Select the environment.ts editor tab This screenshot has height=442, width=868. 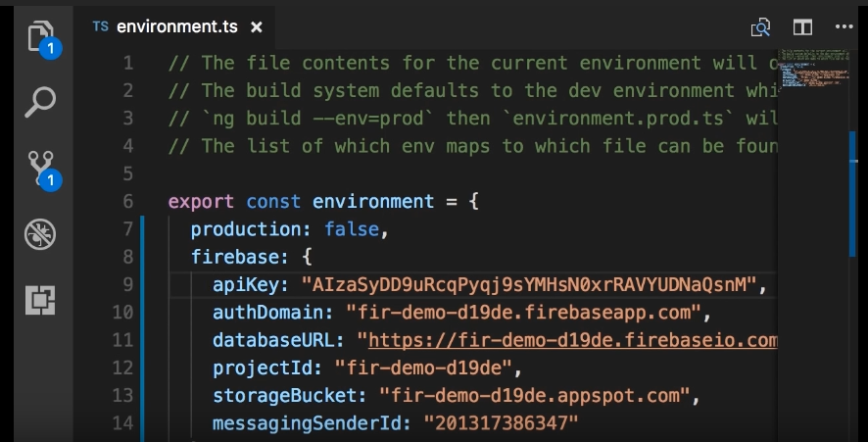[x=176, y=27]
